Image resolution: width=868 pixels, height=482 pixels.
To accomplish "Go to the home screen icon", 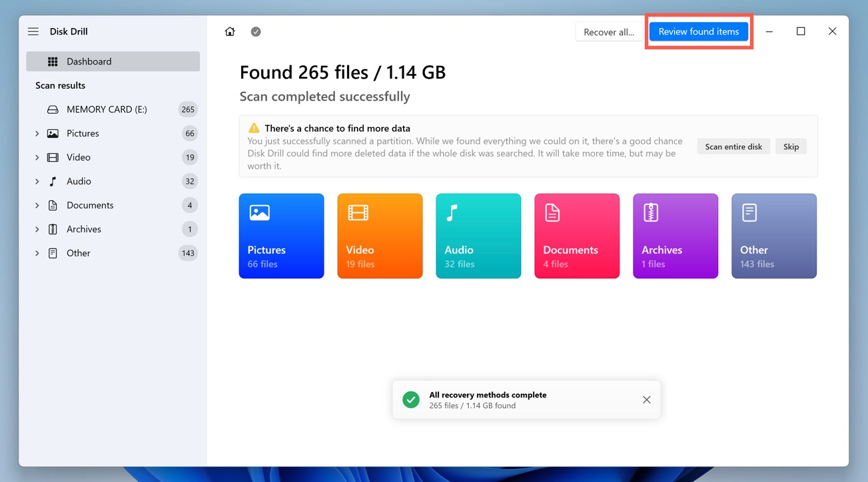I will pos(230,31).
